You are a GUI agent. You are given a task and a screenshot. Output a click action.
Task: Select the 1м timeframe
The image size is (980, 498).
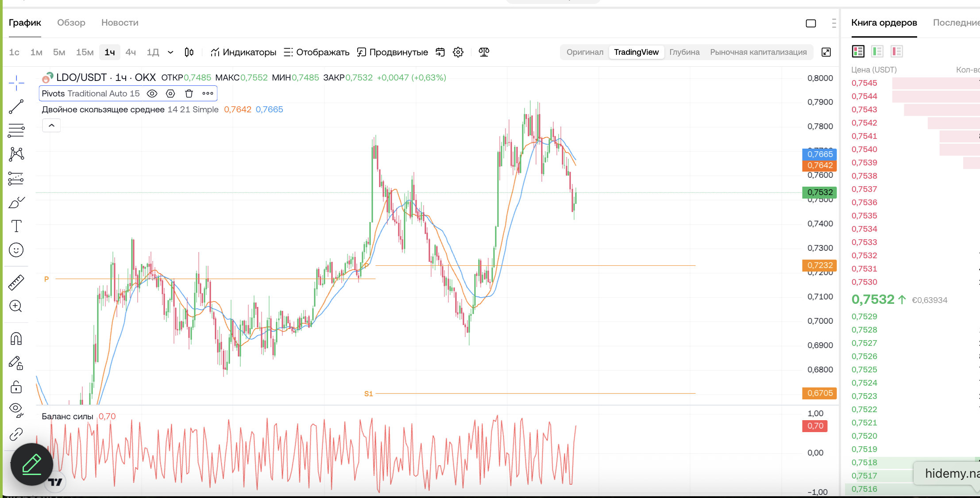[x=36, y=52]
